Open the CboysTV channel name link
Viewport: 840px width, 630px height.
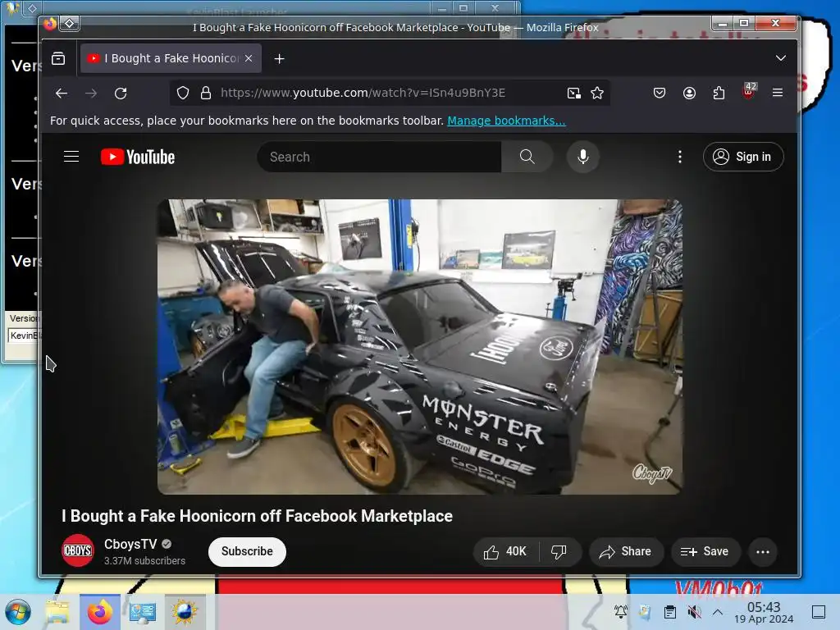(130, 545)
